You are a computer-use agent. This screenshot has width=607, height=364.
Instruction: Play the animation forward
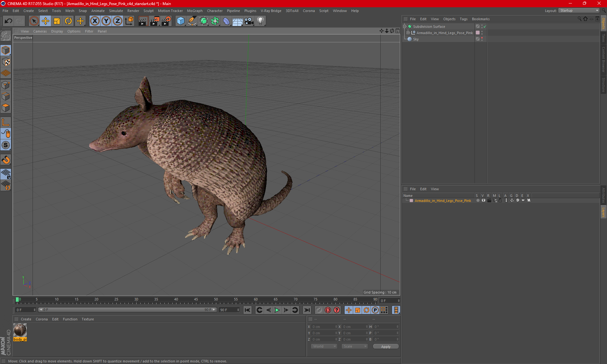277,310
